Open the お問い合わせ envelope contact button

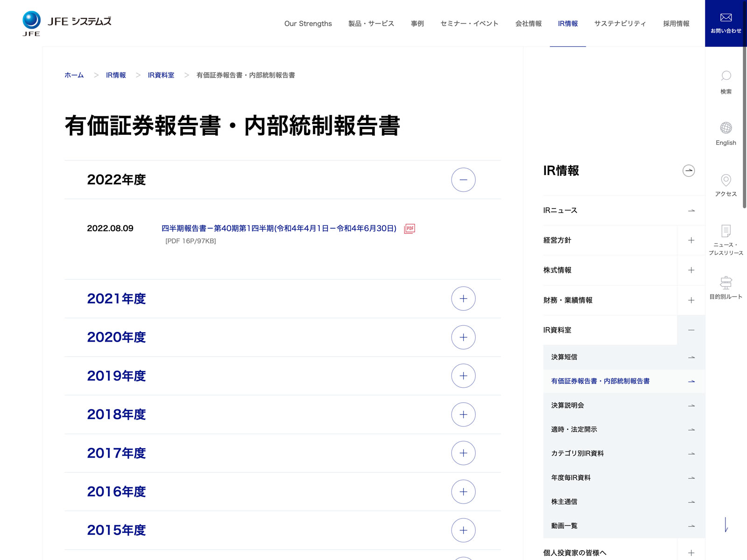click(726, 23)
